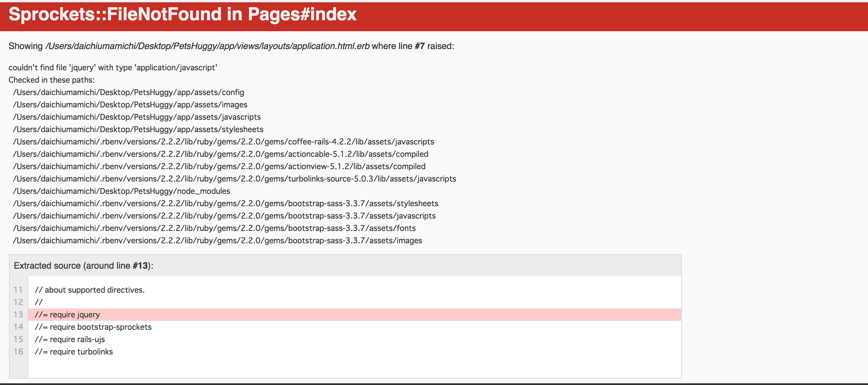
Task: Click the 'Extracted source (around line #13)' header
Action: click(83, 265)
